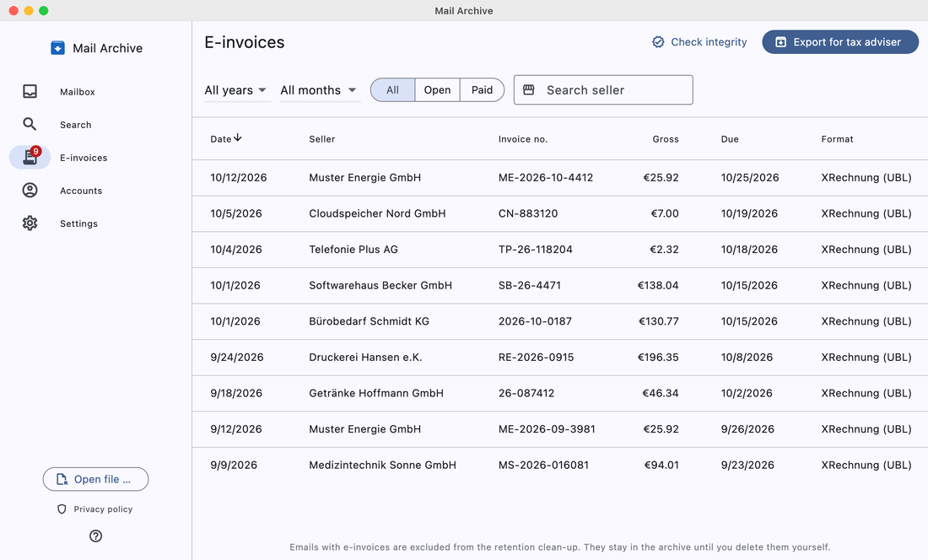
Task: Click gross amount €138.04
Action: click(x=658, y=285)
